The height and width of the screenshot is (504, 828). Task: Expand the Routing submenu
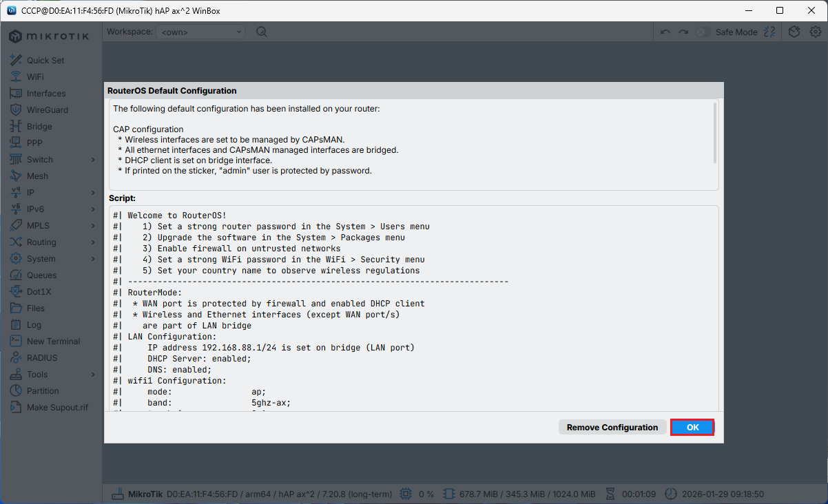click(x=93, y=242)
